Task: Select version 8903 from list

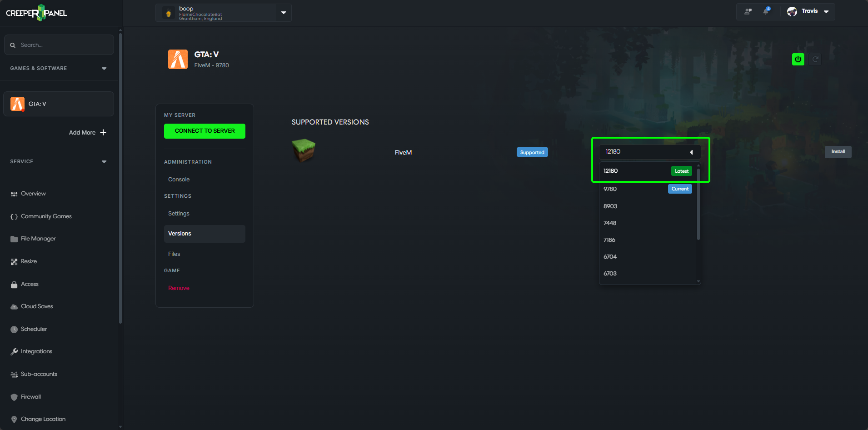Action: (648, 206)
